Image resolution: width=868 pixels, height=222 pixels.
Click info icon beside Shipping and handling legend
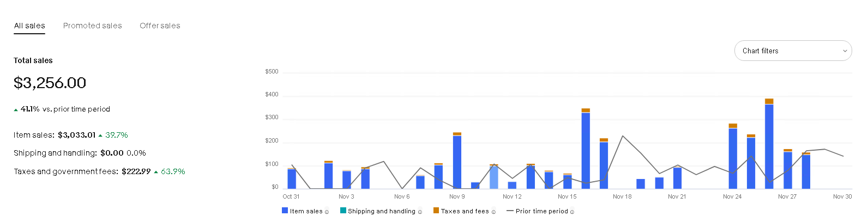[420, 212]
